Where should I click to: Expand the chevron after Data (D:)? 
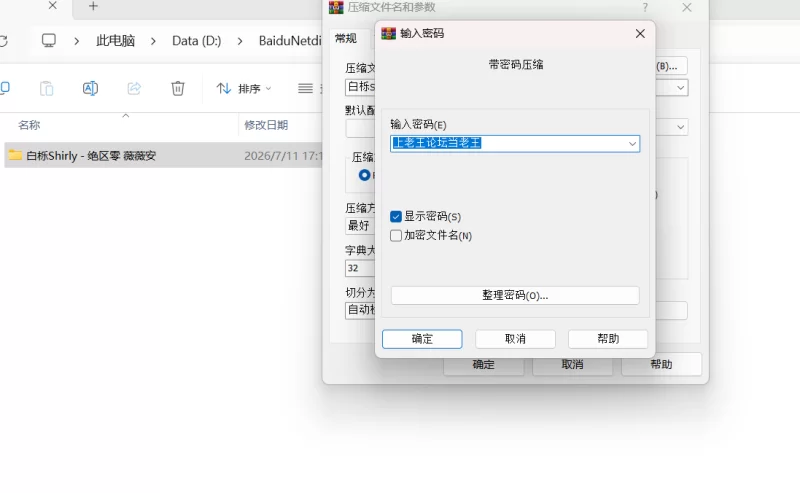(x=240, y=41)
